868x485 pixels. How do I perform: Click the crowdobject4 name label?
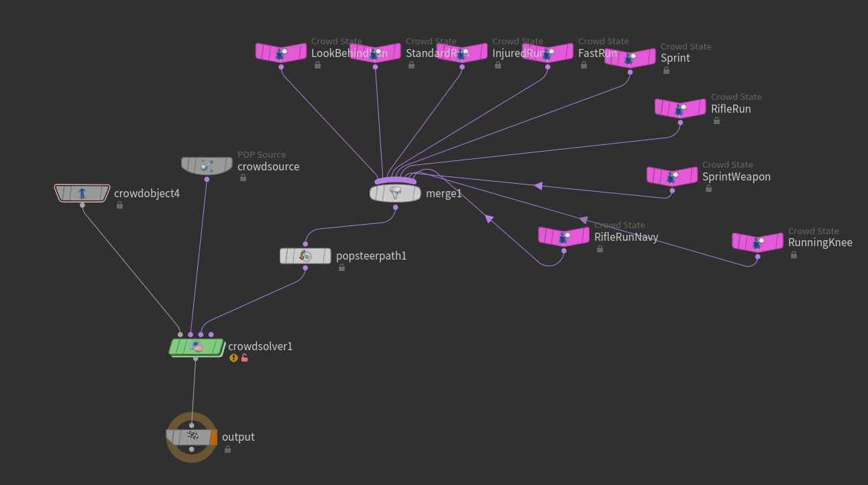147,194
